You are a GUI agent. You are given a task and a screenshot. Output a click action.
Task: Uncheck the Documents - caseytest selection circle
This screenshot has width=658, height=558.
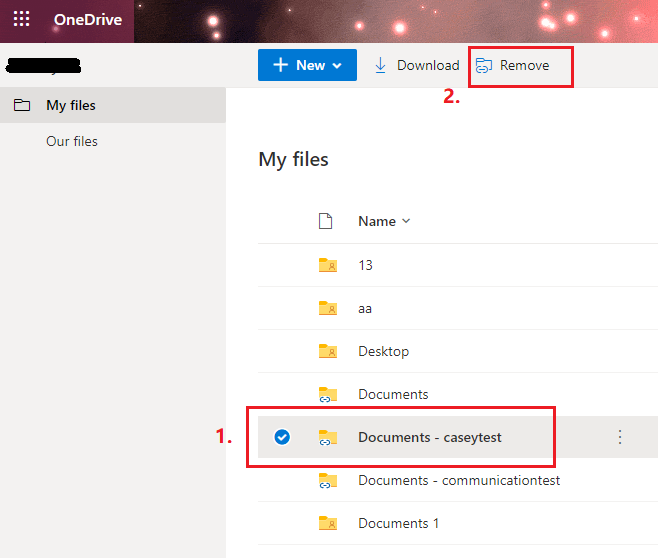(282, 437)
